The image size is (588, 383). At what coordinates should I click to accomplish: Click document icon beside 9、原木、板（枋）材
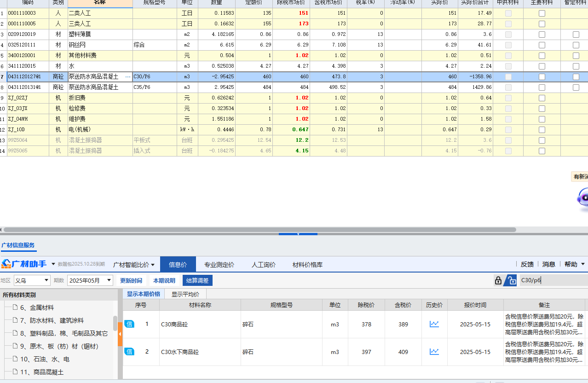pos(15,346)
